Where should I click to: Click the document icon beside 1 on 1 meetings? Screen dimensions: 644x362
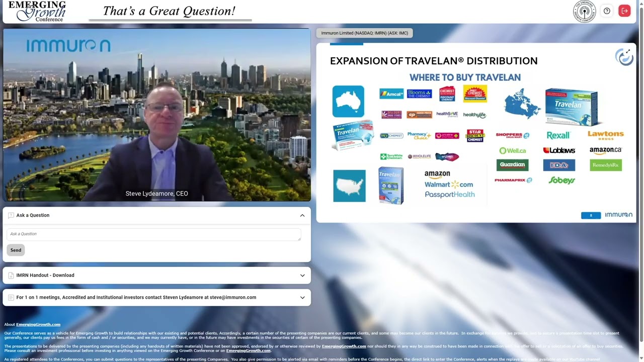pyautogui.click(x=11, y=298)
